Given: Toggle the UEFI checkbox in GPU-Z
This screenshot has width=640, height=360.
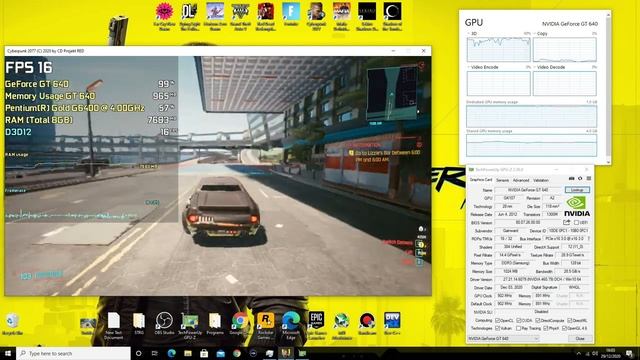Looking at the screenshot, I should coord(576,223).
